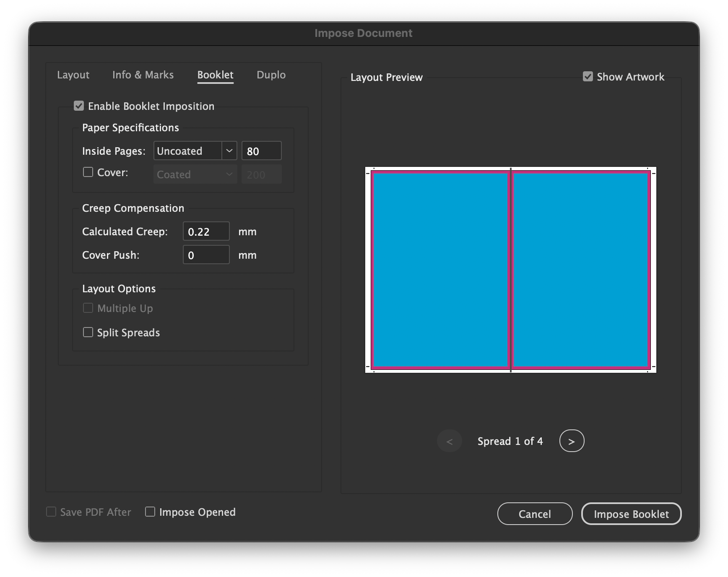Disable Enable Booklet Imposition
This screenshot has width=728, height=577.
coord(79,106)
